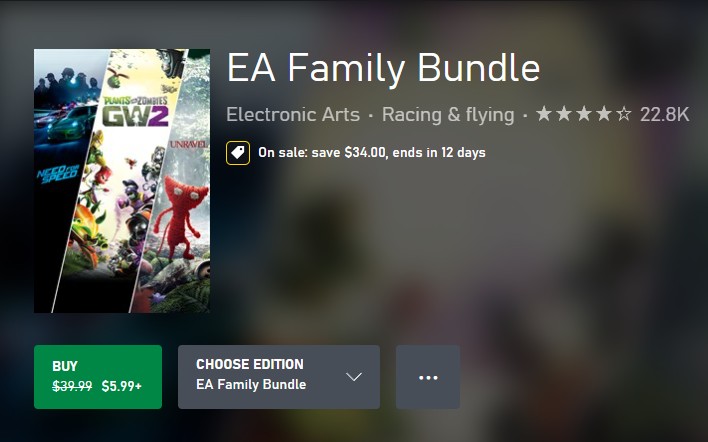The height and width of the screenshot is (442, 708).
Task: Click the sale price tag icon
Action: pos(238,153)
